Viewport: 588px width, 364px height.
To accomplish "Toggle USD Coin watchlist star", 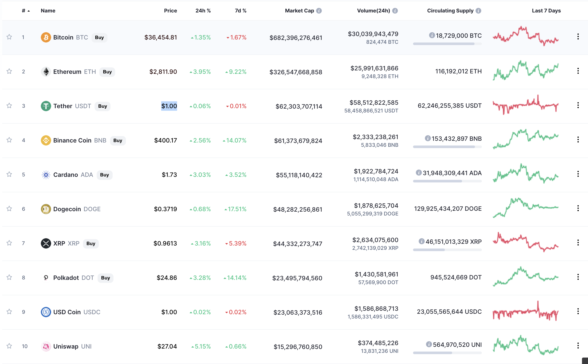I will tap(9, 311).
